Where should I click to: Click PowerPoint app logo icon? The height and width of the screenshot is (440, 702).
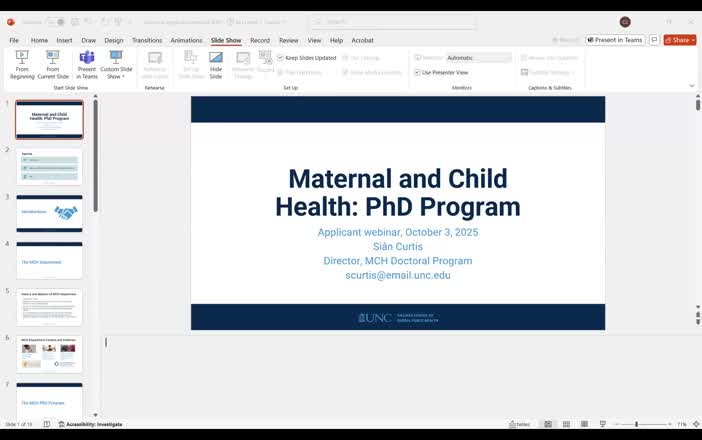click(x=11, y=21)
